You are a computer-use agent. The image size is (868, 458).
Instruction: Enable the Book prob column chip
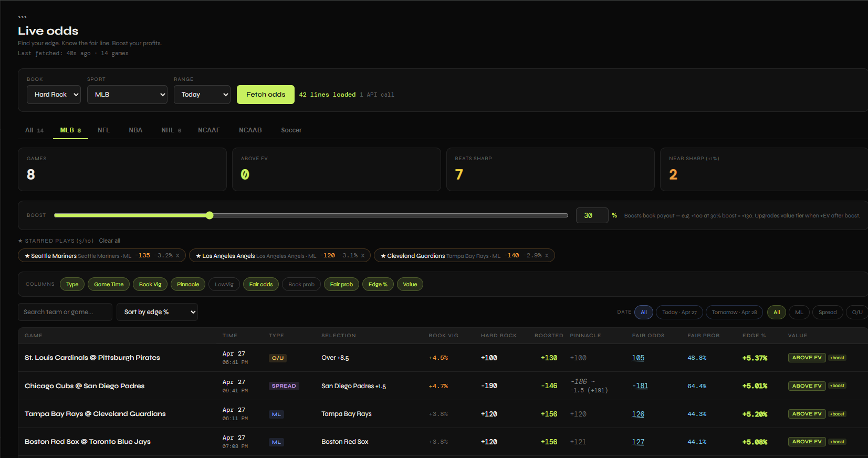pos(301,284)
